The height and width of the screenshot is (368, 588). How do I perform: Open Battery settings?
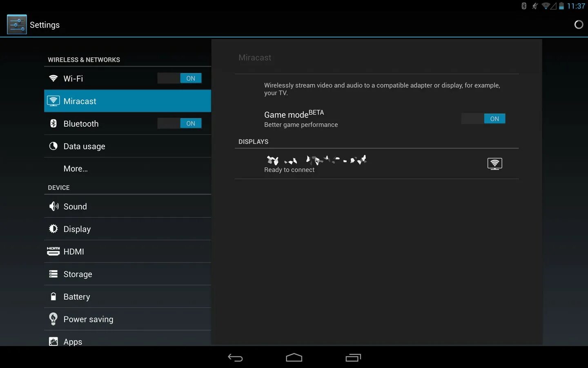(127, 296)
